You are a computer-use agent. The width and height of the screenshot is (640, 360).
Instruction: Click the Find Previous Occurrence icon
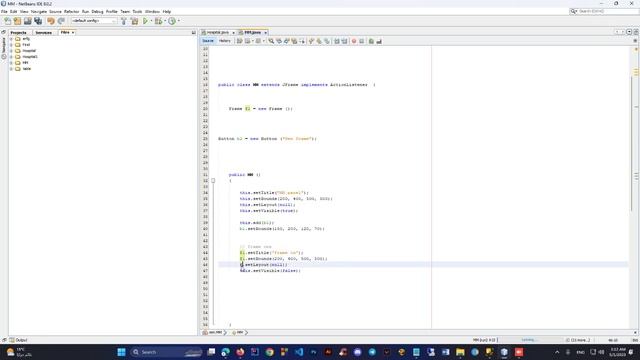[x=279, y=41]
